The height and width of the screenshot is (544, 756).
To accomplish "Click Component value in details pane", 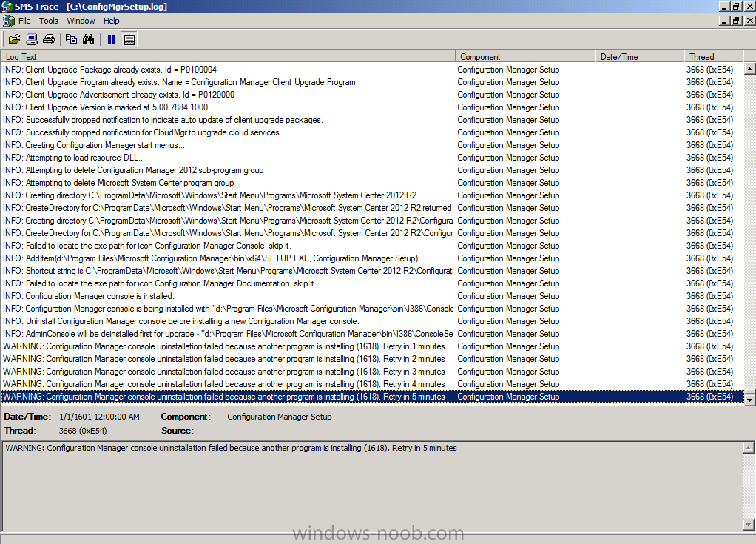I will coord(280,417).
